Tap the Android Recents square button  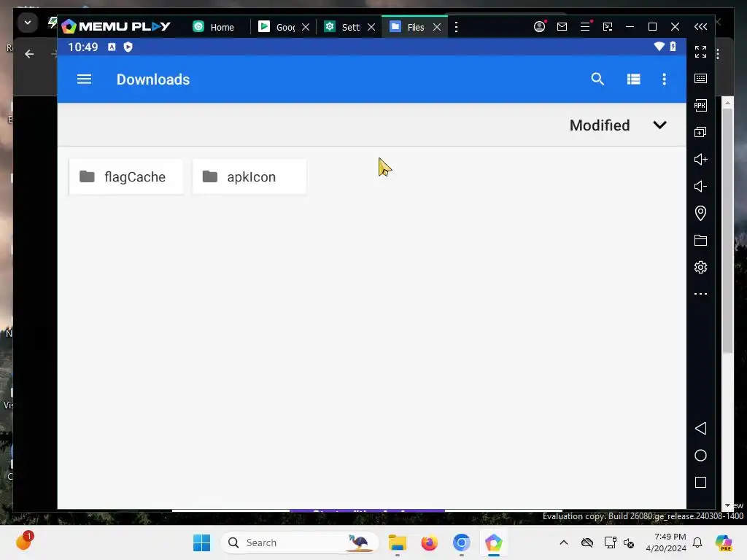(700, 483)
